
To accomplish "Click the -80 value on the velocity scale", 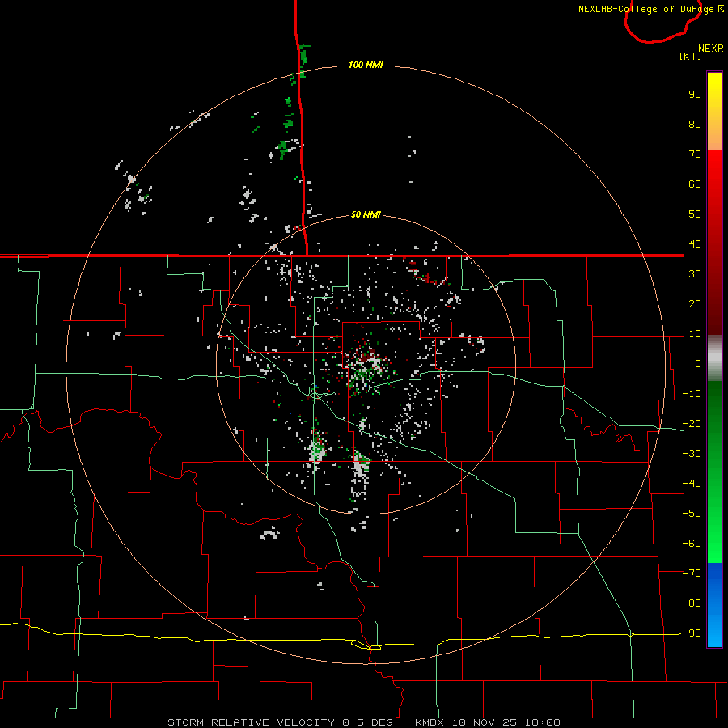I will [x=692, y=603].
